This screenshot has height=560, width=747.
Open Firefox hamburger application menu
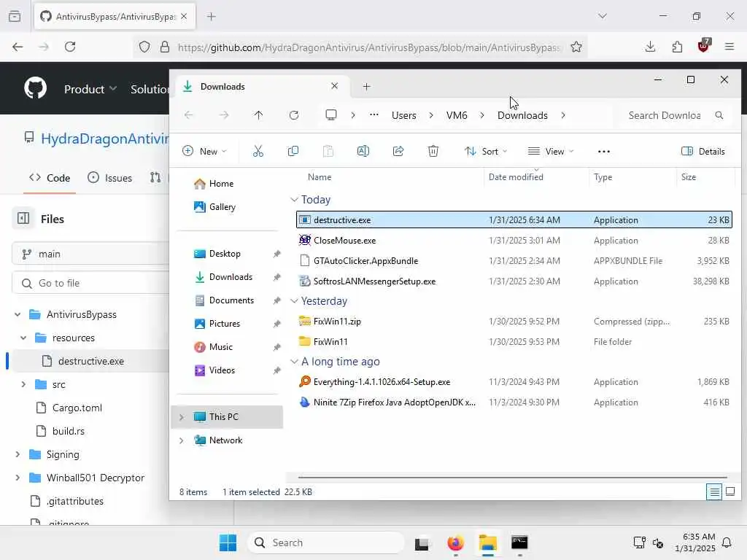coord(729,47)
